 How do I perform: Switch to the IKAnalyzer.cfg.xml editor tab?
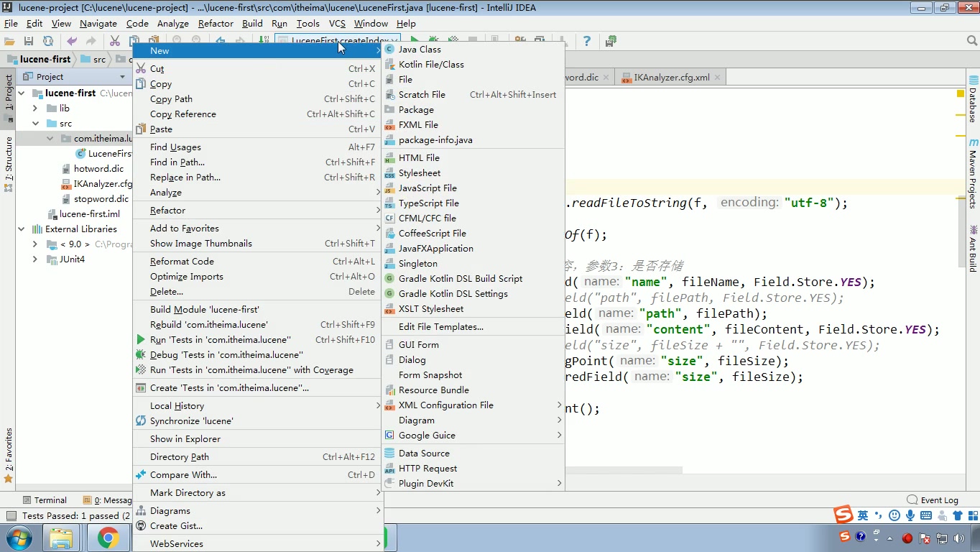(x=671, y=77)
